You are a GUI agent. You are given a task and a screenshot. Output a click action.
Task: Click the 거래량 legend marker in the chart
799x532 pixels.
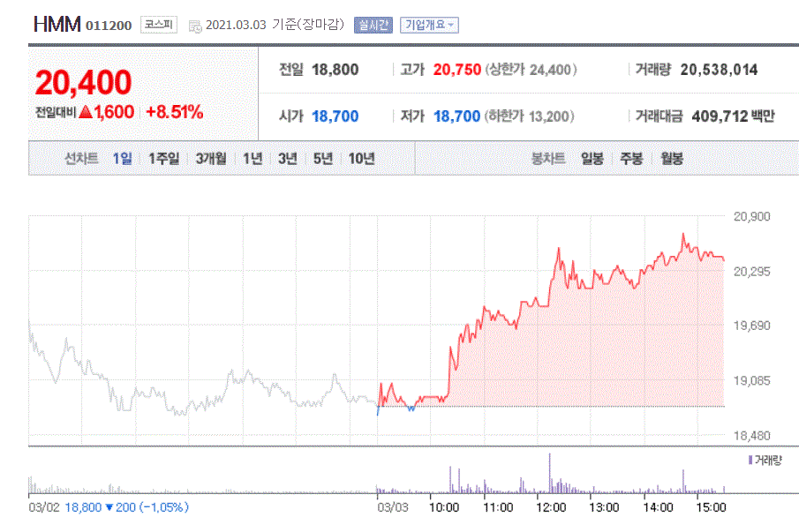pos(750,461)
